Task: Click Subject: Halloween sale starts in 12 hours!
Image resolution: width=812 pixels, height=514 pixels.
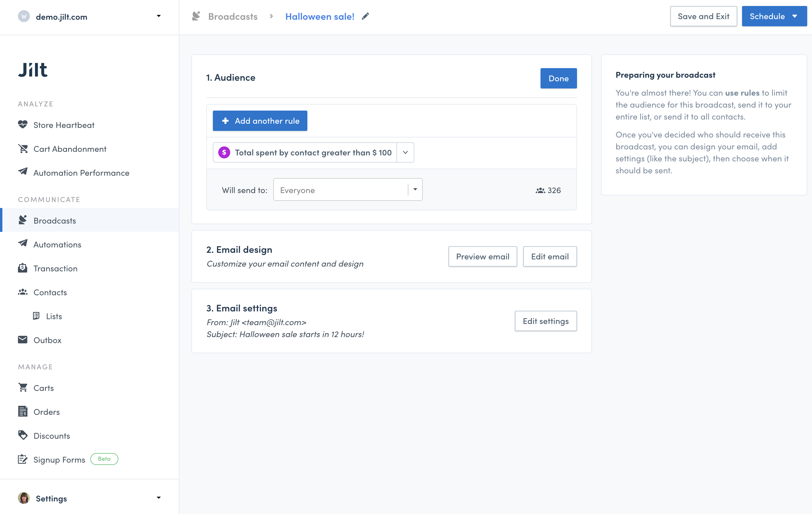Action: click(x=285, y=334)
